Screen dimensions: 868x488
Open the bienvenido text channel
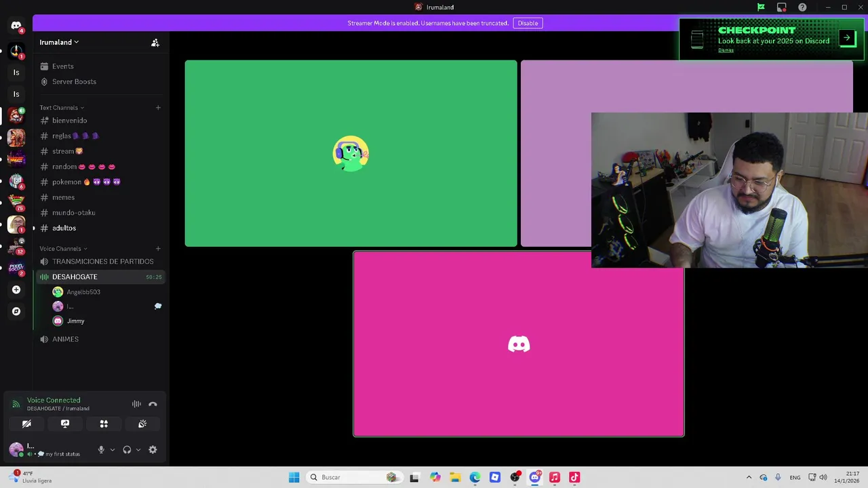click(x=101, y=121)
